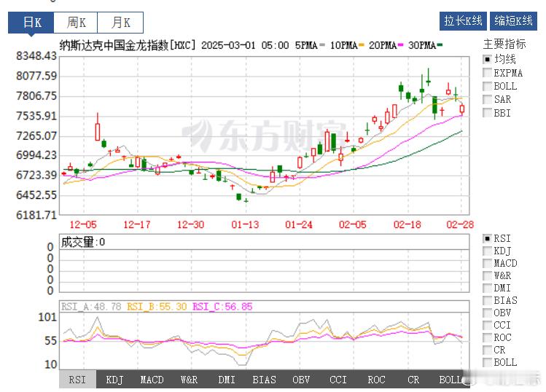Click the RSI_B:55.30 value
The width and height of the screenshot is (546, 392).
(x=157, y=307)
